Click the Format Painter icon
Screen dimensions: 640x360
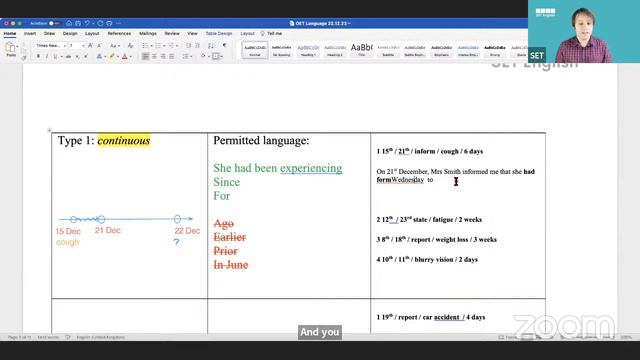24,58
